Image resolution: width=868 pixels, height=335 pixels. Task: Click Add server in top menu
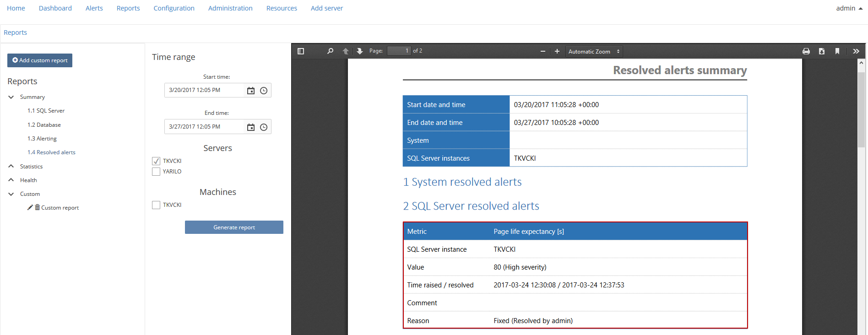pos(327,8)
